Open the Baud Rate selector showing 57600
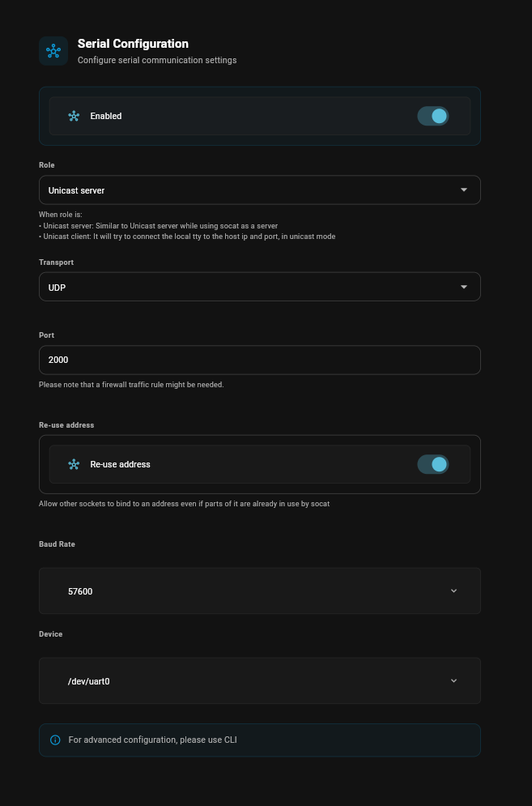The image size is (532, 806). 259,591
